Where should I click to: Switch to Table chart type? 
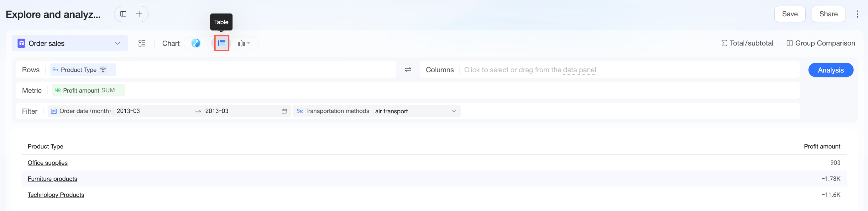pos(222,43)
